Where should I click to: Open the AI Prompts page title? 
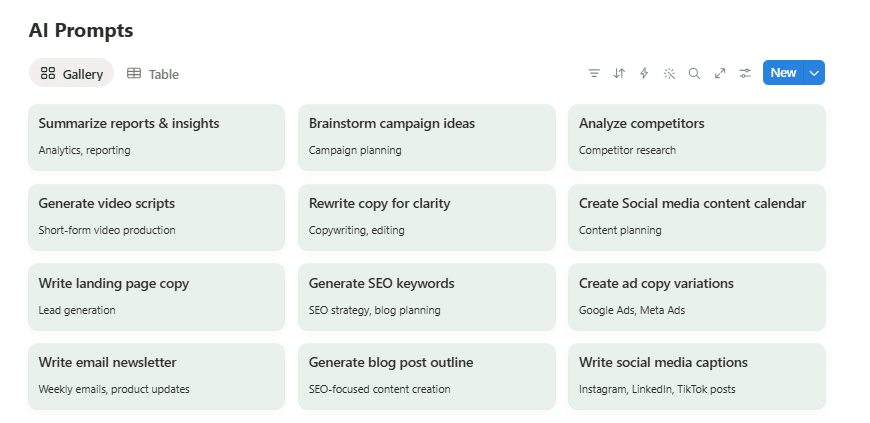81,30
